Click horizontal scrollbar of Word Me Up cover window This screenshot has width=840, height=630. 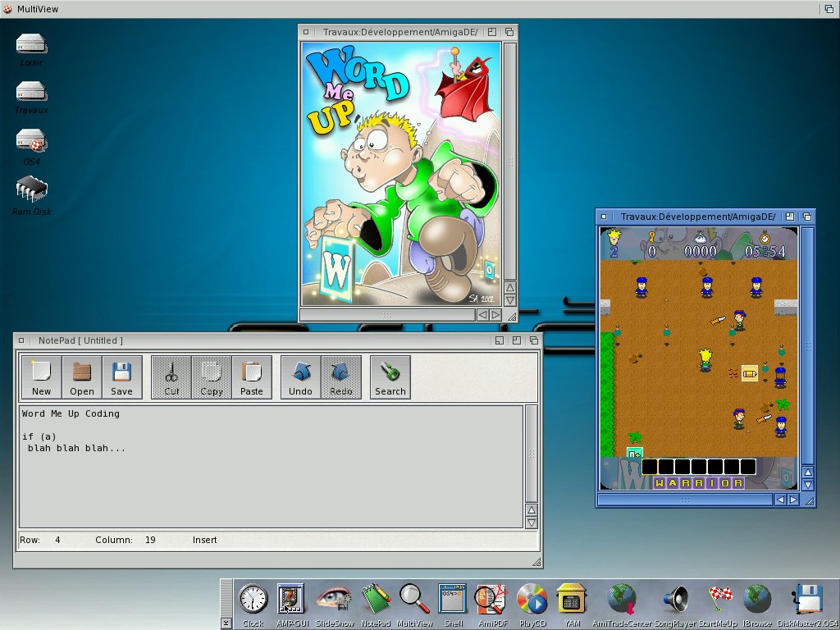(x=388, y=315)
